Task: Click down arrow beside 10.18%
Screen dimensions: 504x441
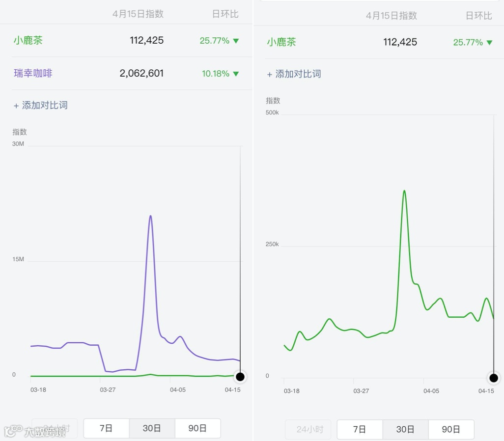Action: 236,74
